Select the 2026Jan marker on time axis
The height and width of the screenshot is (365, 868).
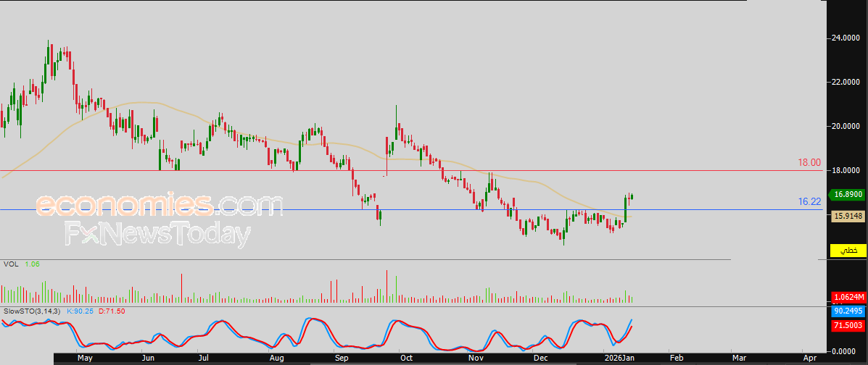click(x=619, y=358)
